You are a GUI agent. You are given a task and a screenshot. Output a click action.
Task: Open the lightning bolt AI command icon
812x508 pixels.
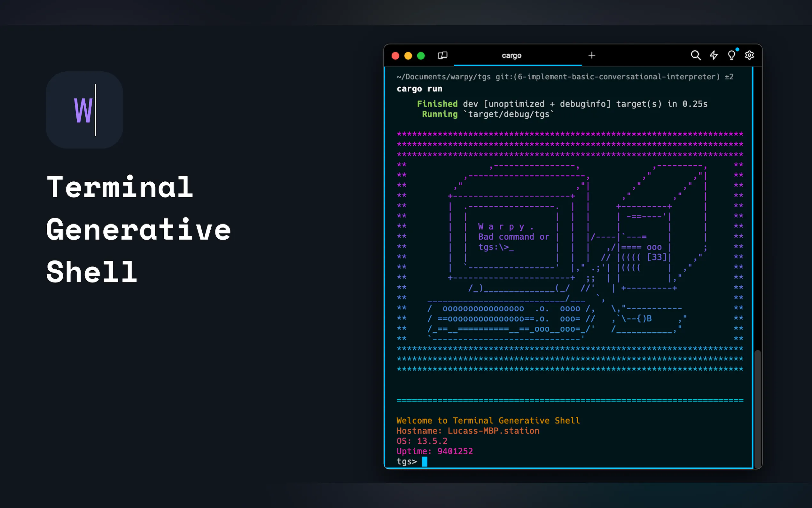click(x=714, y=55)
